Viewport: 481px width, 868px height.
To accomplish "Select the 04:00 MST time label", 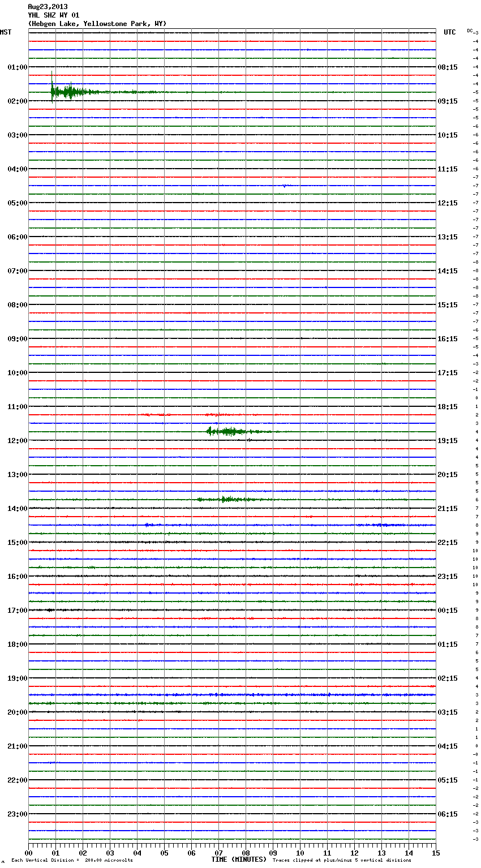I will [17, 169].
